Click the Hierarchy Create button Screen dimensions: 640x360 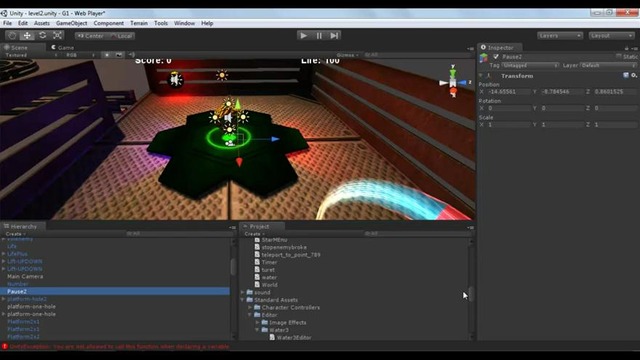[15, 234]
